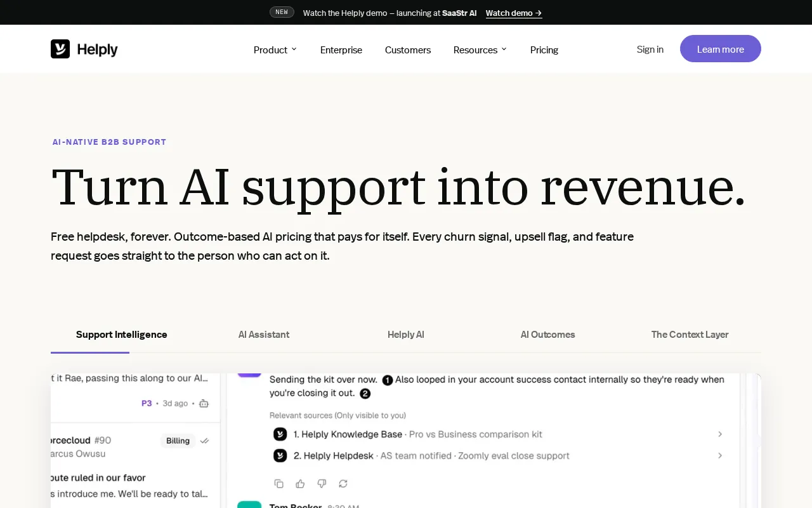This screenshot has width=812, height=508.
Task: Expand the Helply Knowledge Base source chevron
Action: [720, 434]
